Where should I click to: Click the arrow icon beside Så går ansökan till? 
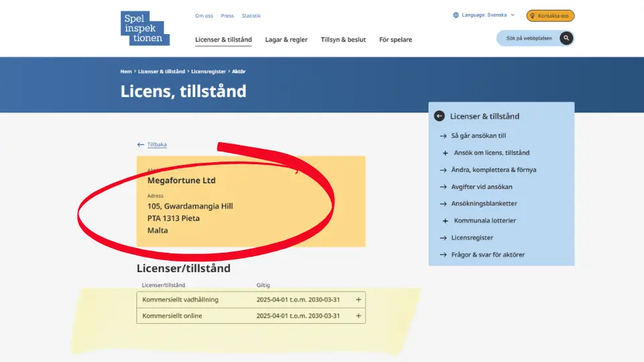tap(443, 136)
